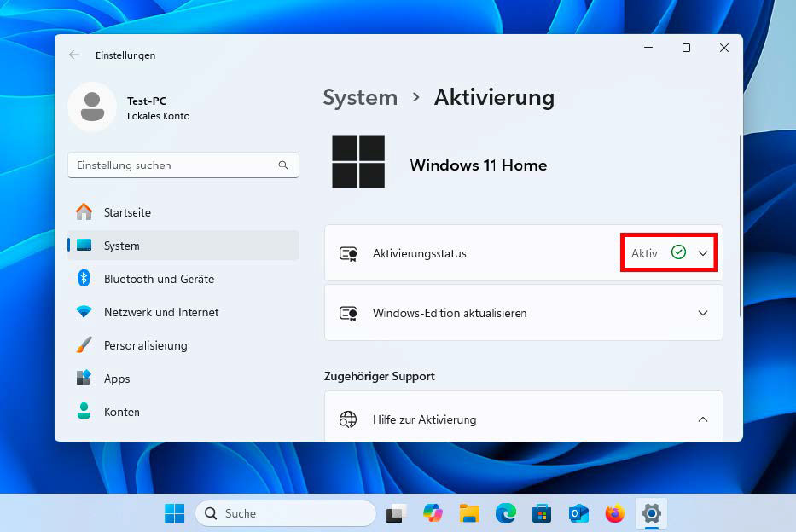Click the Windows logo beside Windows 11 Home
Screen dimensions: 796x532
click(x=358, y=162)
